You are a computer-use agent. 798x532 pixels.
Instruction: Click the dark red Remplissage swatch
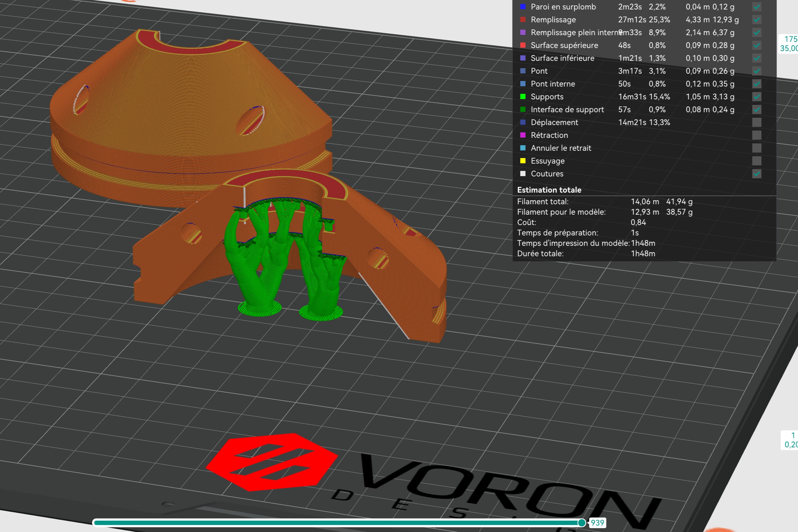(x=523, y=20)
